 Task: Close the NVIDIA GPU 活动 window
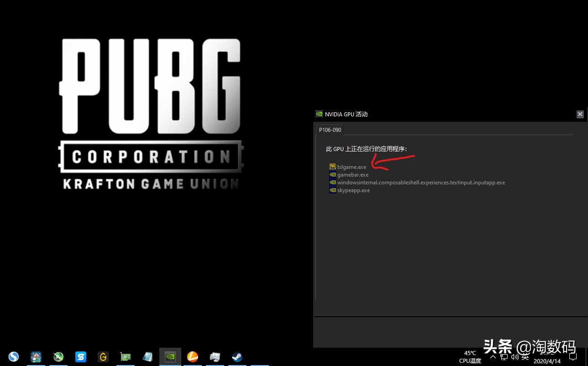580,114
